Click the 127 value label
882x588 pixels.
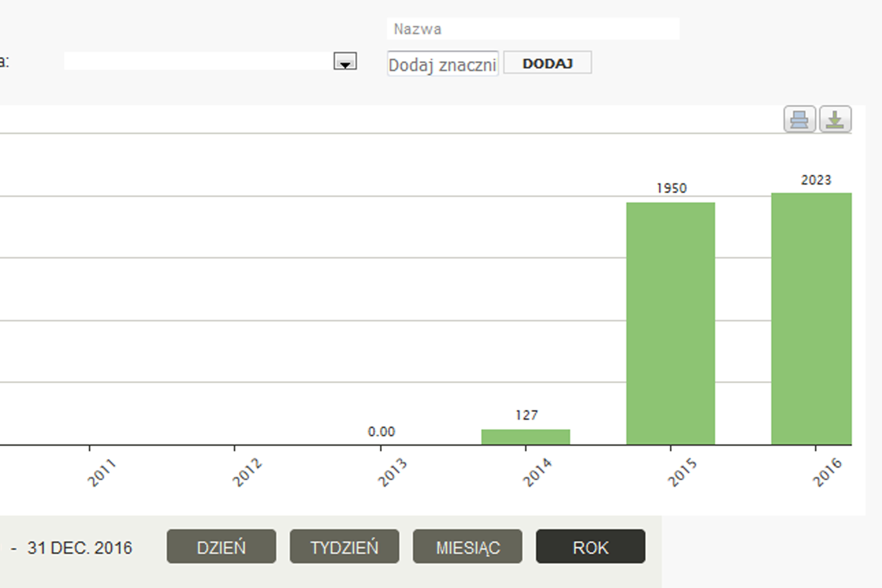(527, 415)
